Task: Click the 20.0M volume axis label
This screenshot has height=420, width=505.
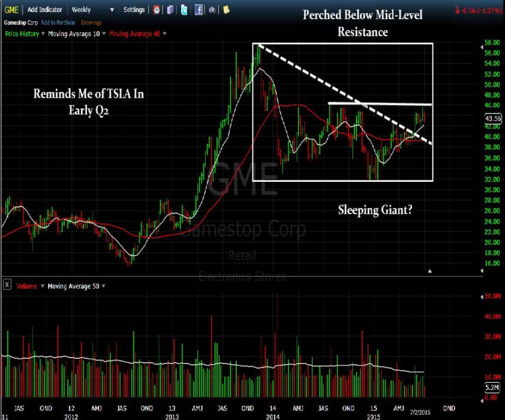Action: click(493, 356)
